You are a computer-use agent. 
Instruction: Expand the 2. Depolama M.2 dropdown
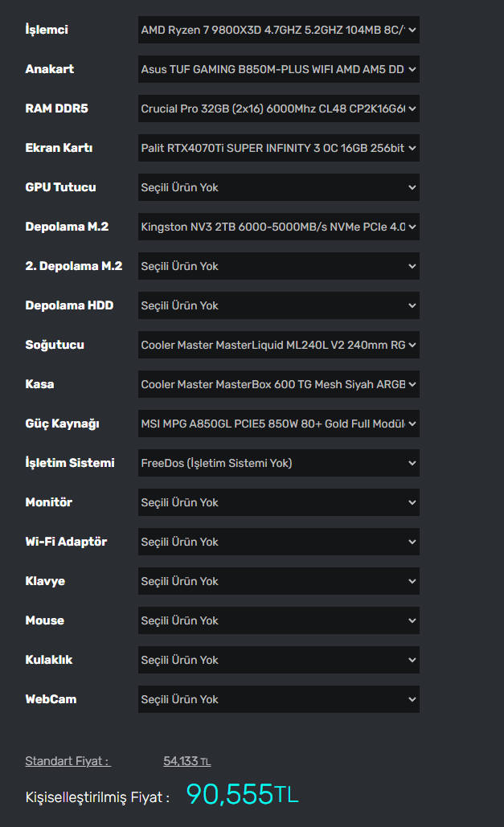pos(278,266)
